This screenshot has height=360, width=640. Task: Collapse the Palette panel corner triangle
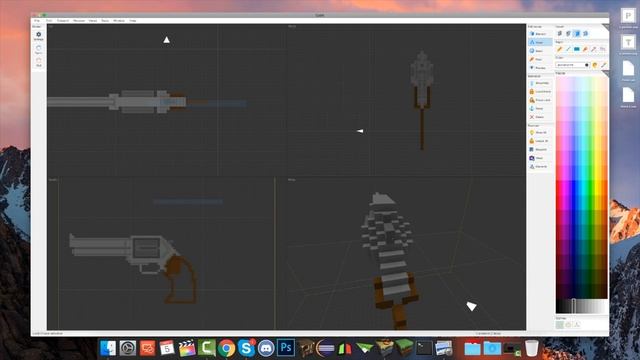[605, 74]
